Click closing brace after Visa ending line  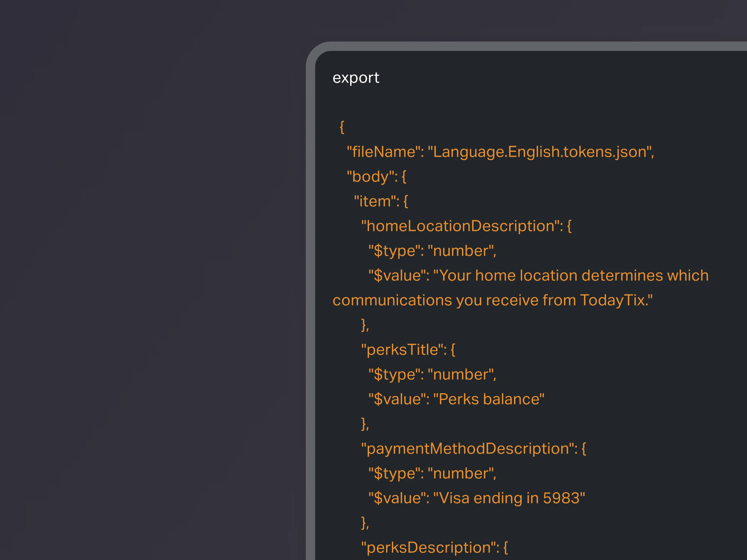tap(365, 523)
